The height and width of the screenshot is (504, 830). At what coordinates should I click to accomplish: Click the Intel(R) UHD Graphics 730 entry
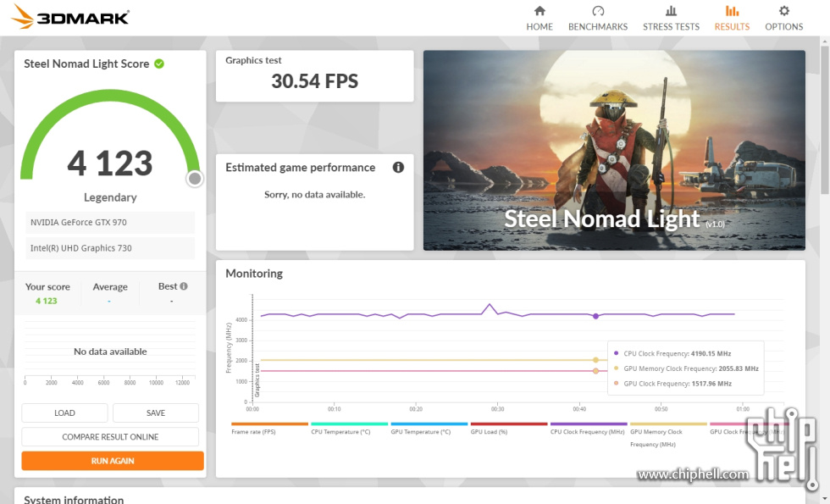110,247
